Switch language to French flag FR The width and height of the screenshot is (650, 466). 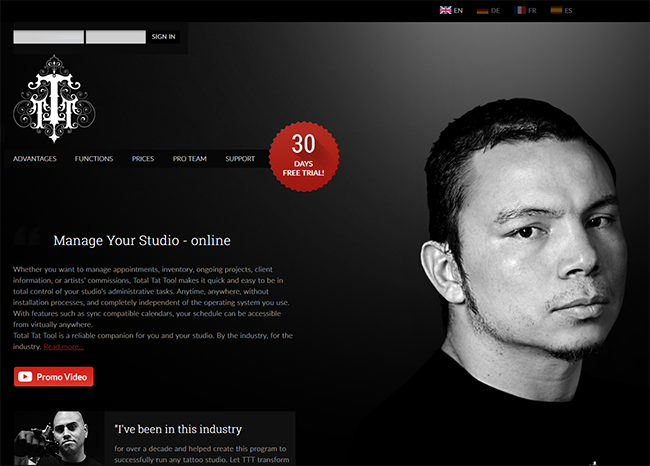pos(525,10)
